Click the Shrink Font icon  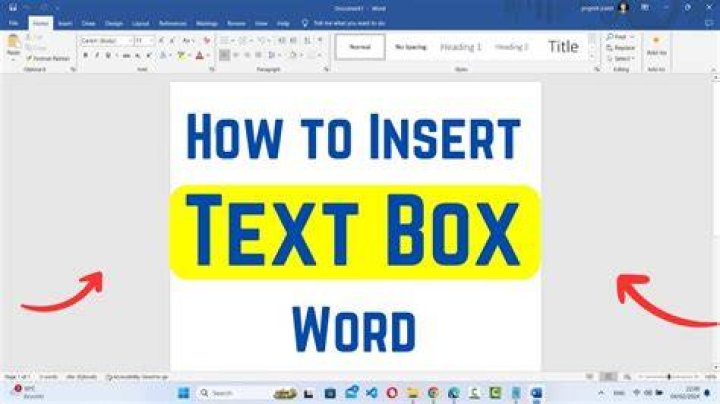(172, 41)
